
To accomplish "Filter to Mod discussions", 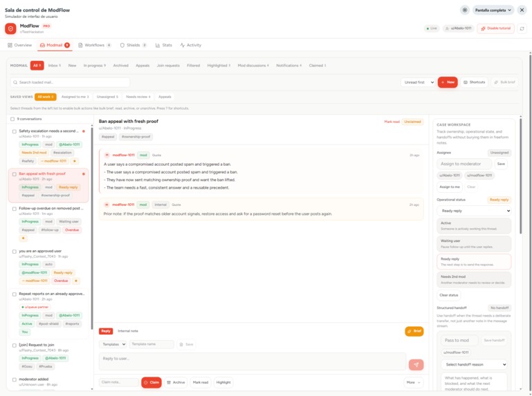I will tap(253, 66).
